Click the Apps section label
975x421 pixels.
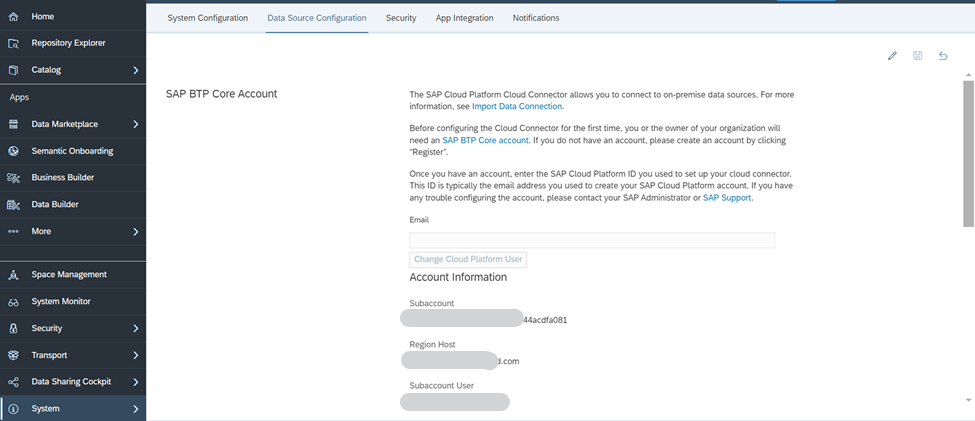(19, 98)
